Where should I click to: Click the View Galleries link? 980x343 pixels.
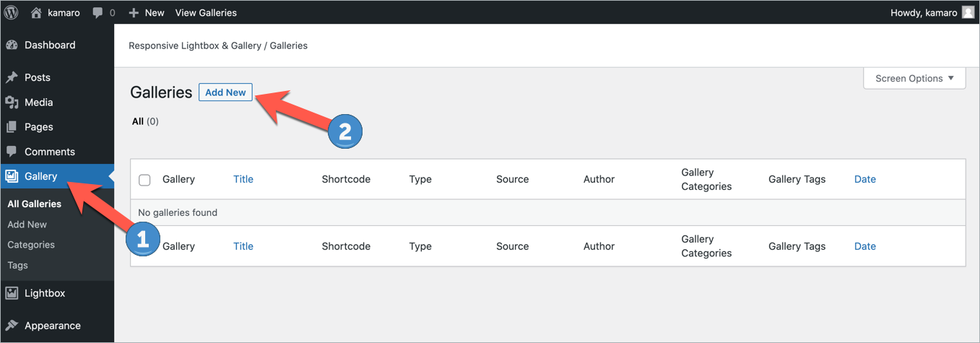[x=206, y=12]
